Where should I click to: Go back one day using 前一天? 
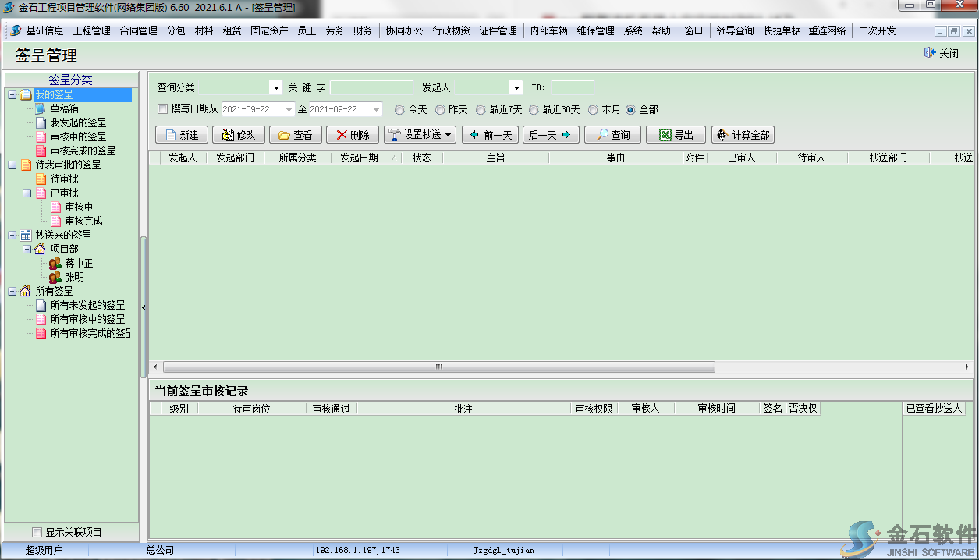pyautogui.click(x=490, y=134)
